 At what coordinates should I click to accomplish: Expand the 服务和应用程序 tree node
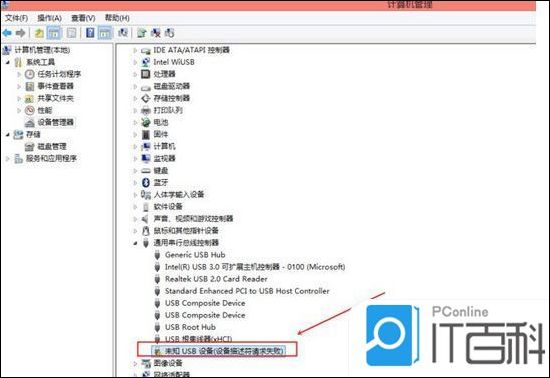click(x=8, y=158)
